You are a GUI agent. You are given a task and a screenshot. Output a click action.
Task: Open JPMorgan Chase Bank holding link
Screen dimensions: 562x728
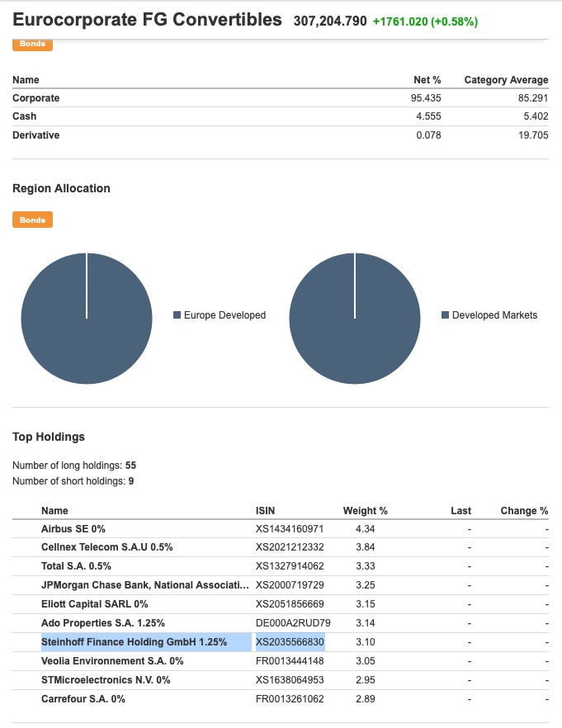click(x=144, y=585)
